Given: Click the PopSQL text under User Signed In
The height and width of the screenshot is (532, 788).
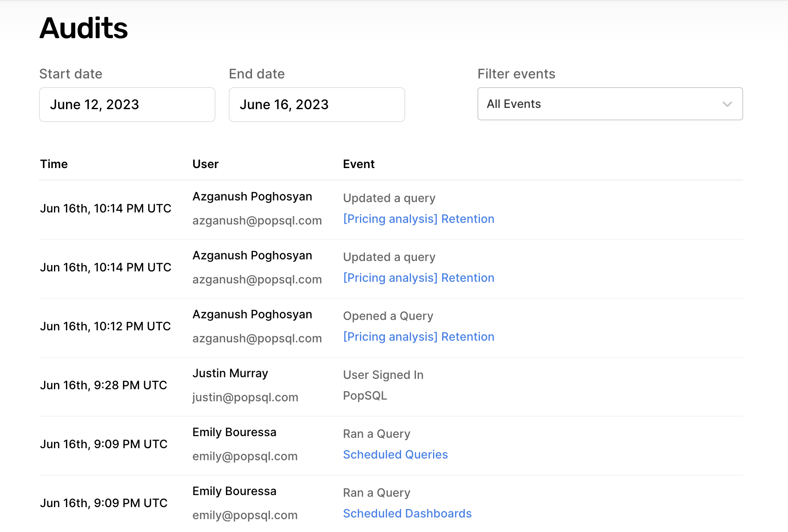Looking at the screenshot, I should (x=365, y=395).
